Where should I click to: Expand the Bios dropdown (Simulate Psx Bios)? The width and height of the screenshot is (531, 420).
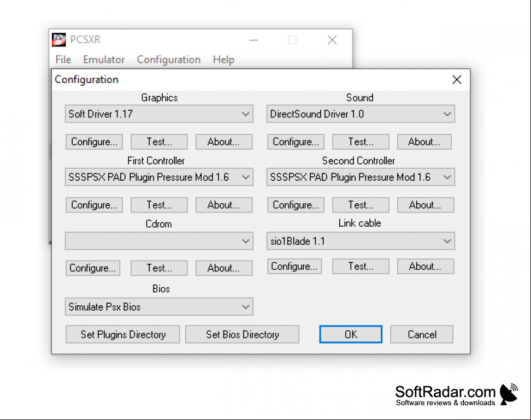pos(159,306)
